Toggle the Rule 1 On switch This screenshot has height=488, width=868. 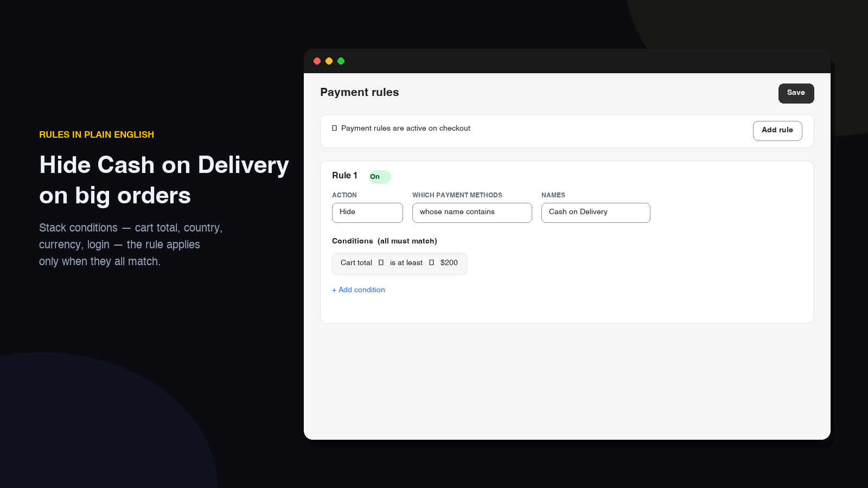380,177
